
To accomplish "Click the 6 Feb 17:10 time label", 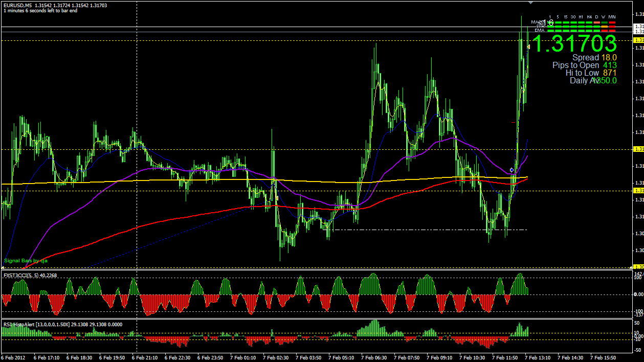I will coord(47,358).
